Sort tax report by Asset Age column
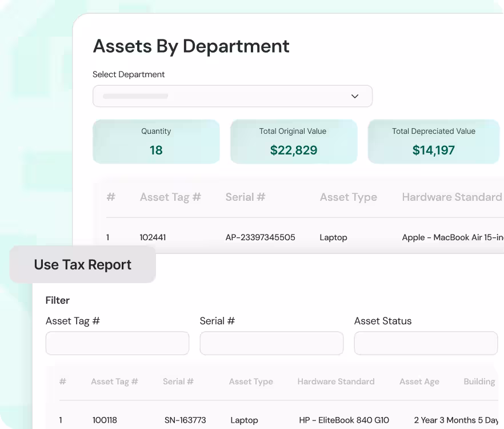 point(419,382)
